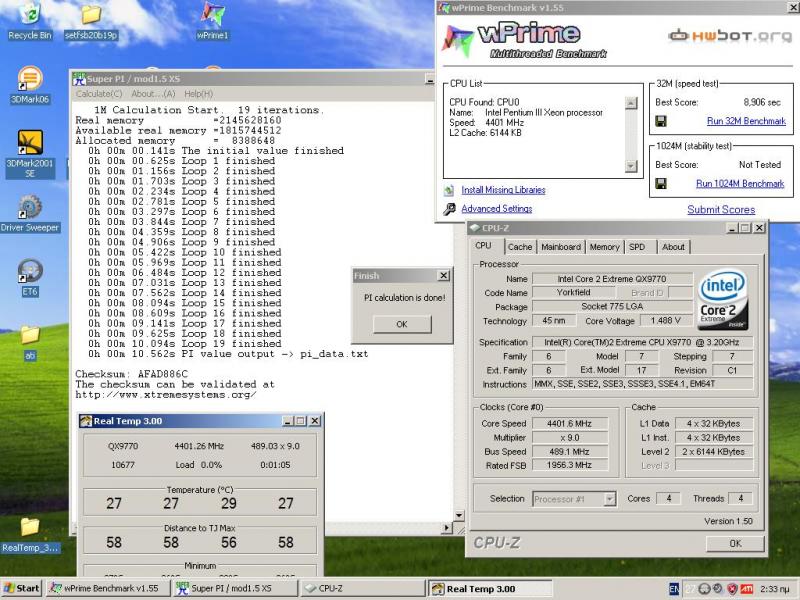Click the Super PI horizontal scroll right arrow
800x600 pixels.
point(447,528)
